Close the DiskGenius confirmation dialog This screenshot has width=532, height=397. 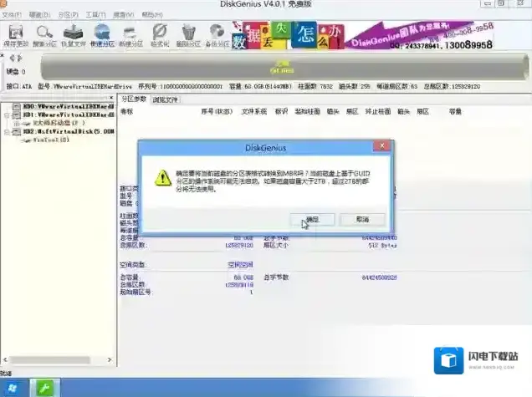tap(382, 146)
